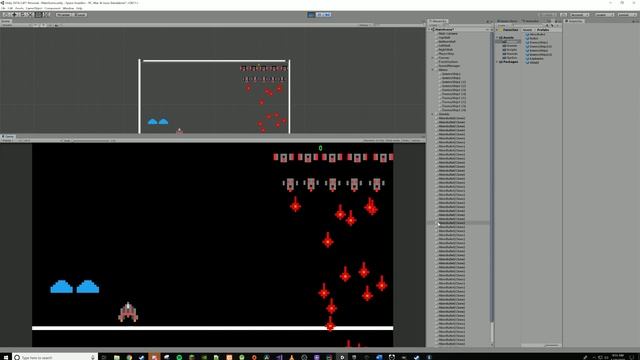
Task: Select the Hand tool in Unity toolbar
Action: tap(6, 15)
